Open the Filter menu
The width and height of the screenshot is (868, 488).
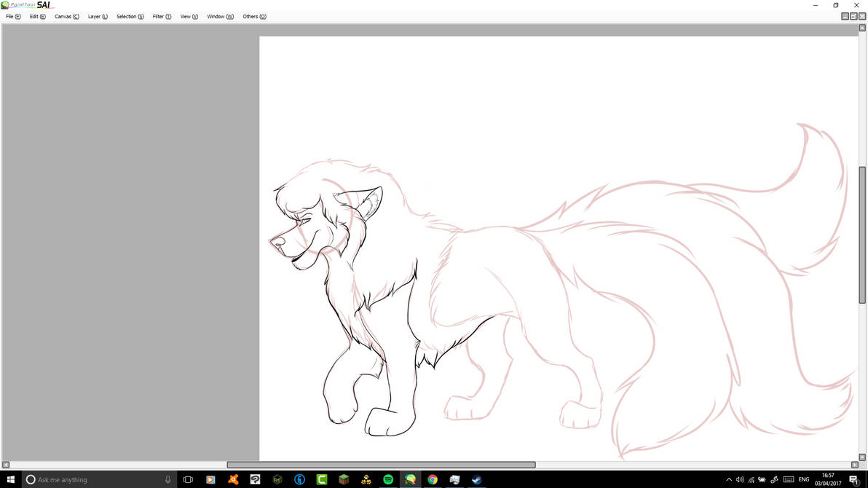click(162, 17)
